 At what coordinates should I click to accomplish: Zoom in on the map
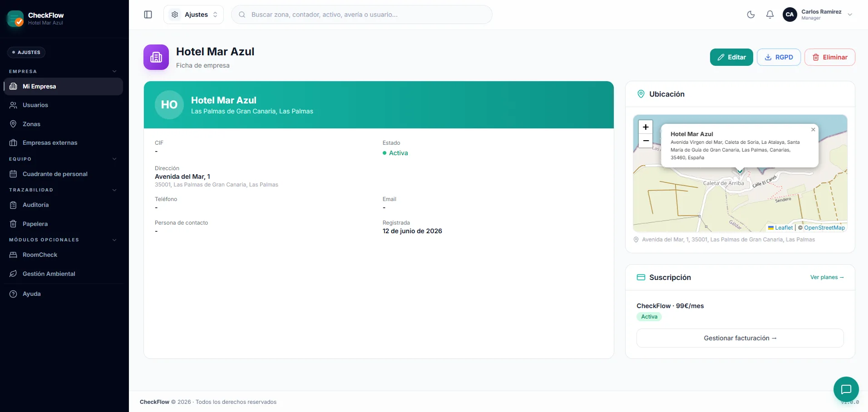(646, 127)
